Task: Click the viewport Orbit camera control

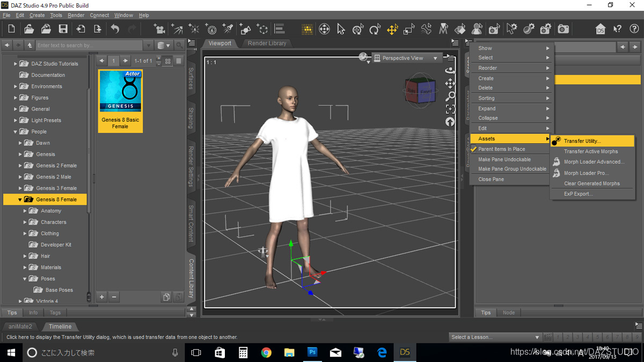Action: (450, 70)
